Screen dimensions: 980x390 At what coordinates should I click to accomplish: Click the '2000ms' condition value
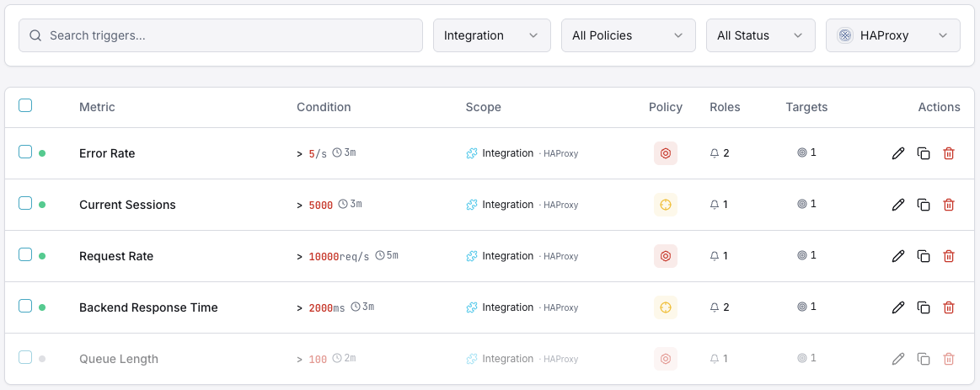(327, 307)
